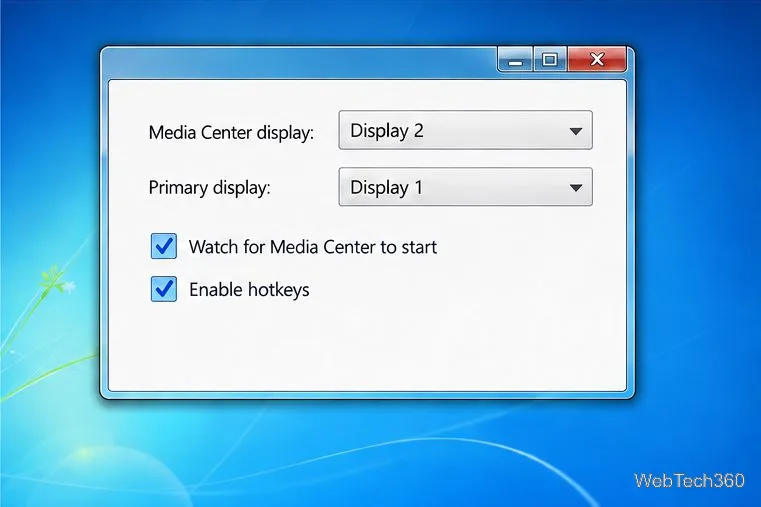
Task: Minimize the settings window
Action: pos(515,60)
